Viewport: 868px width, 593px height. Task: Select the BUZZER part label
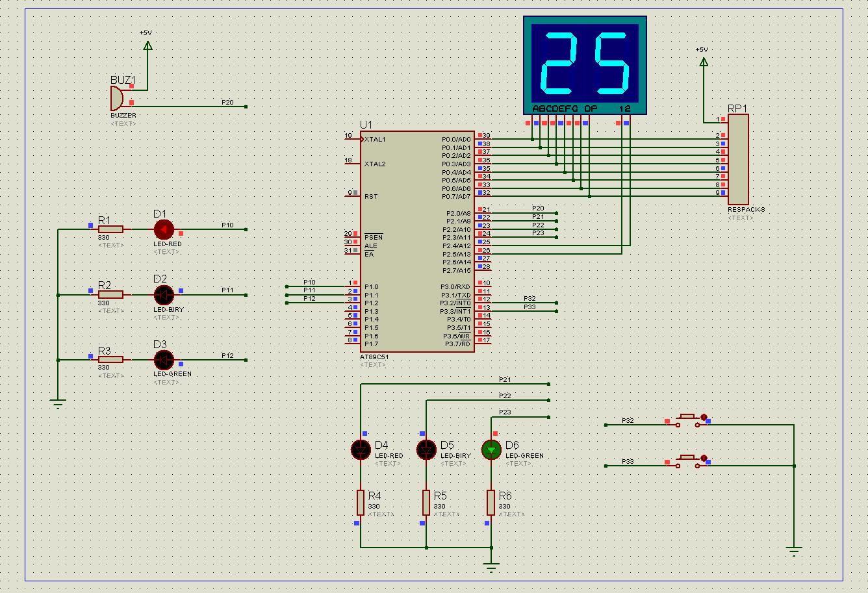pyautogui.click(x=123, y=116)
